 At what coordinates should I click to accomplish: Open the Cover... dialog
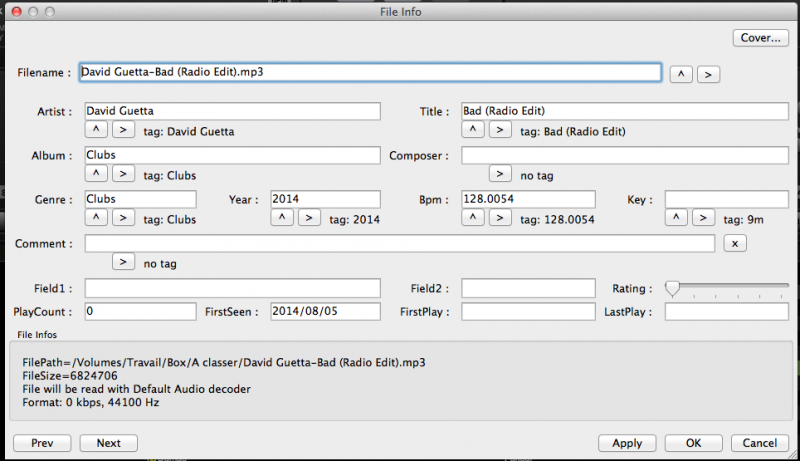pos(760,38)
